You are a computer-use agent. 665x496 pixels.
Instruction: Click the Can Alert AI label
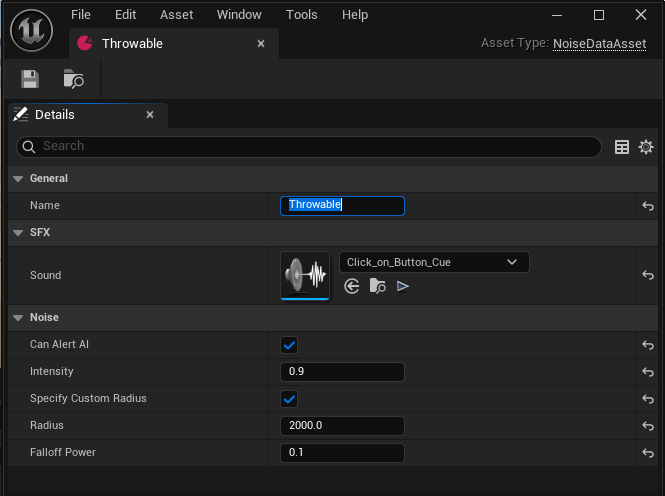(x=59, y=344)
